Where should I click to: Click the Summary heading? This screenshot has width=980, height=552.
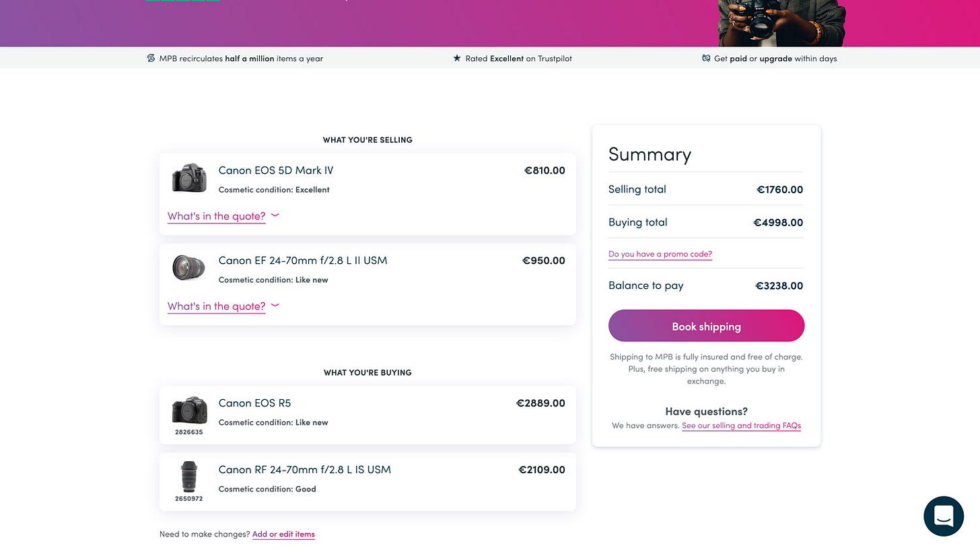click(650, 155)
